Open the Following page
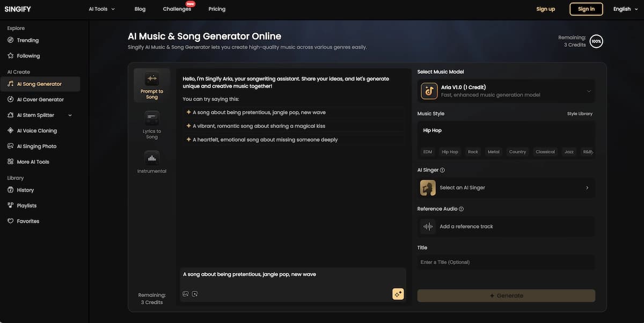This screenshot has width=644, height=323. [x=24, y=56]
